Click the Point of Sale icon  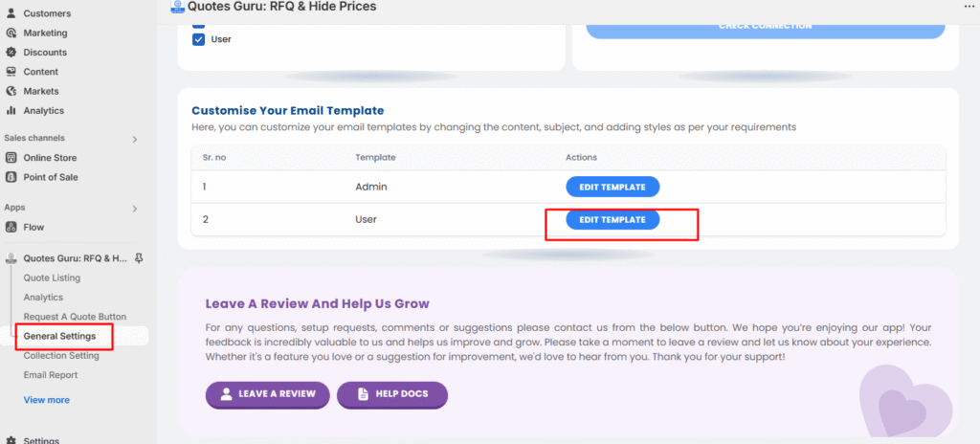11,177
